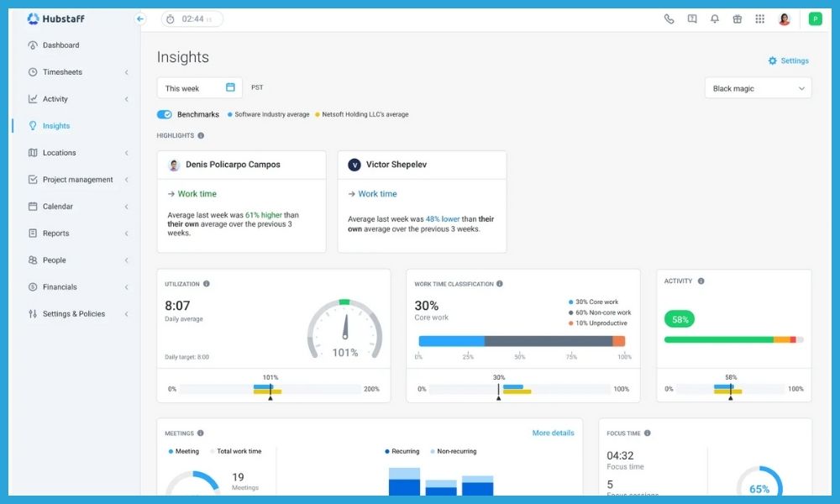The image size is (840, 504).
Task: Open Victor's Work time highlight link
Action: pyautogui.click(x=378, y=194)
